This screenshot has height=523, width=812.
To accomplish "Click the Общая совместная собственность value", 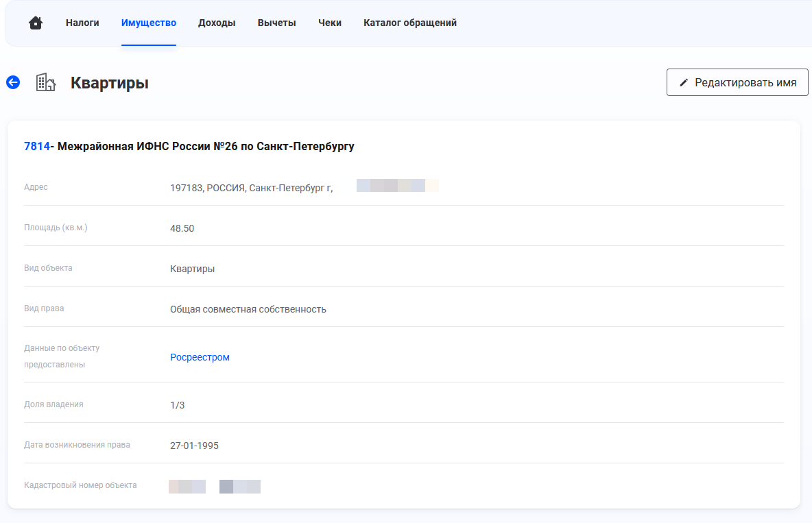I will [248, 309].
